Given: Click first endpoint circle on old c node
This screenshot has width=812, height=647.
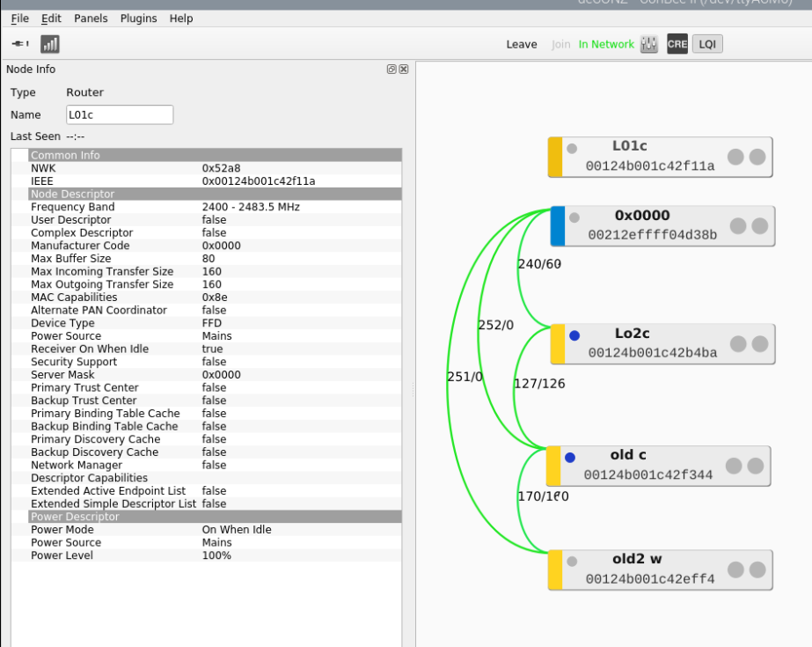Looking at the screenshot, I should pyautogui.click(x=734, y=466).
